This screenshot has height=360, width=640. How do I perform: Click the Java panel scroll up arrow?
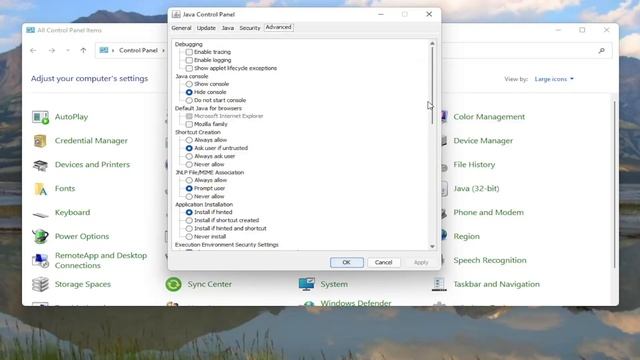point(432,43)
